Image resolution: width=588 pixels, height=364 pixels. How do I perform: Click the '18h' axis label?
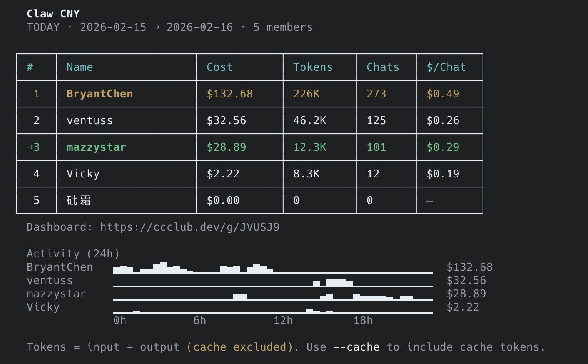[x=363, y=320]
